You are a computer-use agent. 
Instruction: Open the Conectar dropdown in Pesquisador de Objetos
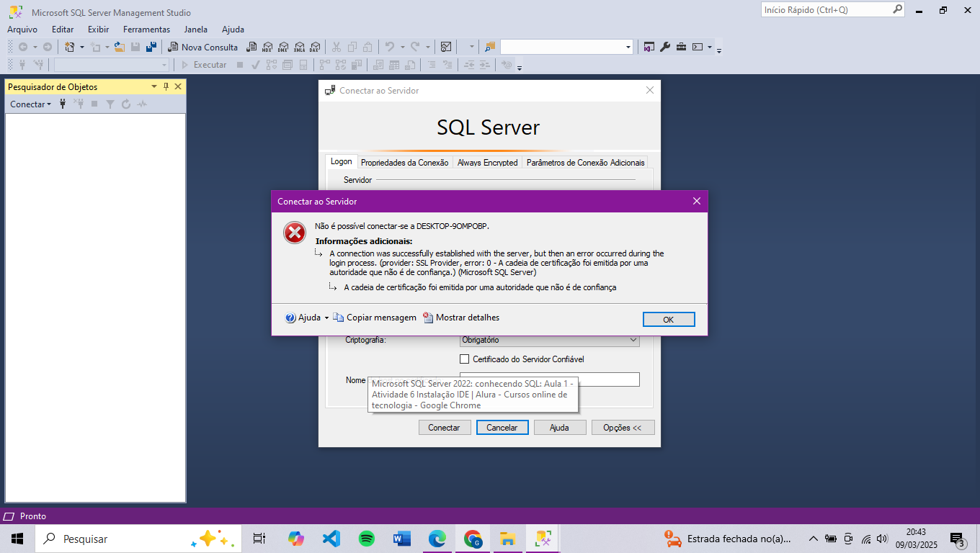30,104
